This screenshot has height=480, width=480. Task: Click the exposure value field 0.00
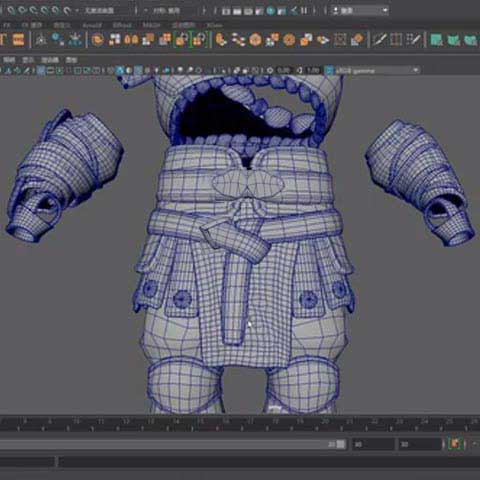pyautogui.click(x=283, y=70)
